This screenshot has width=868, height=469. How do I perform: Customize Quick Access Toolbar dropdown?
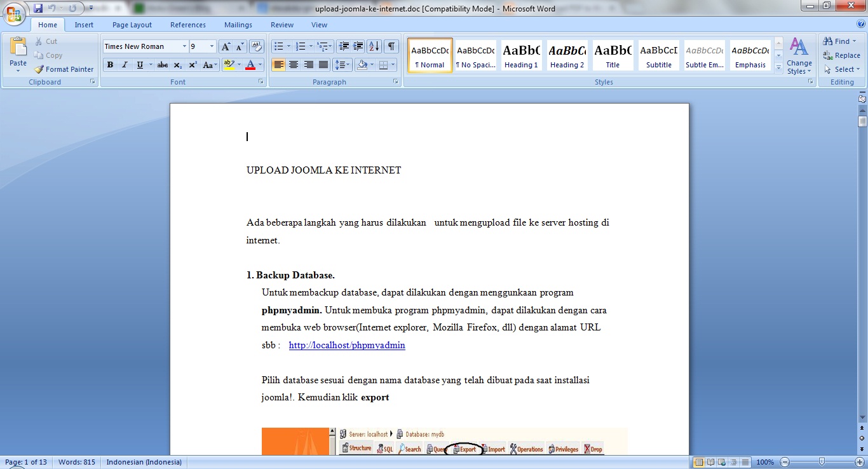click(92, 8)
